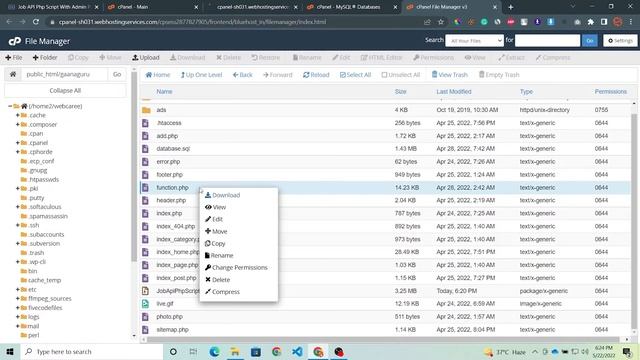The image size is (640, 360).
Task: Collapse the /home2/webcaree root node
Action: (x=10, y=106)
